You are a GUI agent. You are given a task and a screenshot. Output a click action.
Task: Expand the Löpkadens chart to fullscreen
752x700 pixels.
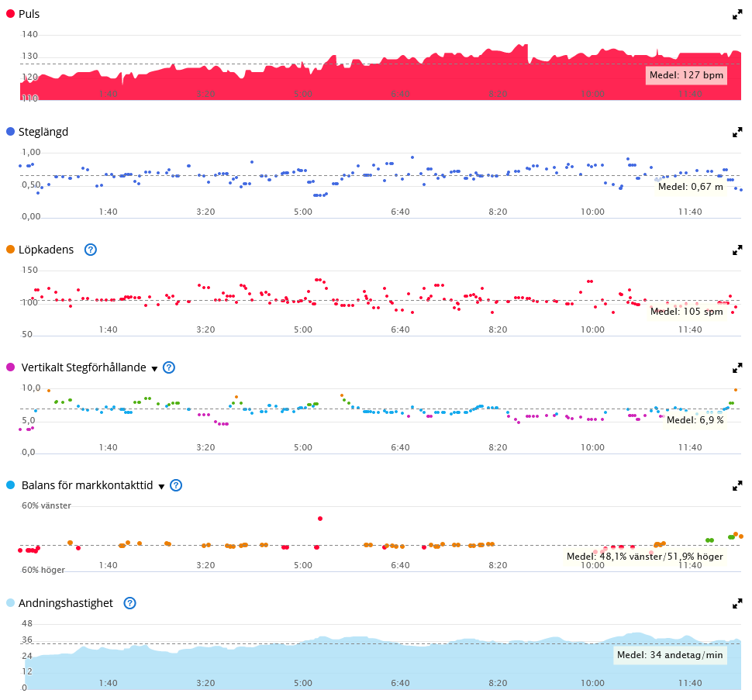pos(737,250)
